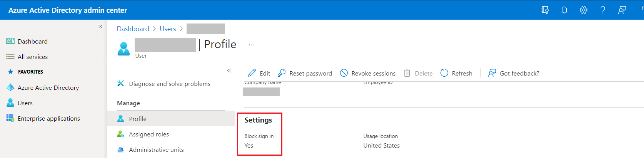
Task: Open Administrative units menu item
Action: (x=156, y=150)
